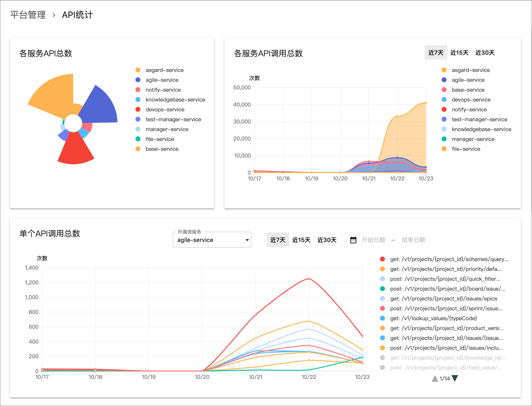
Task: Click the API统计 breadcrumb title
Action: click(x=77, y=15)
